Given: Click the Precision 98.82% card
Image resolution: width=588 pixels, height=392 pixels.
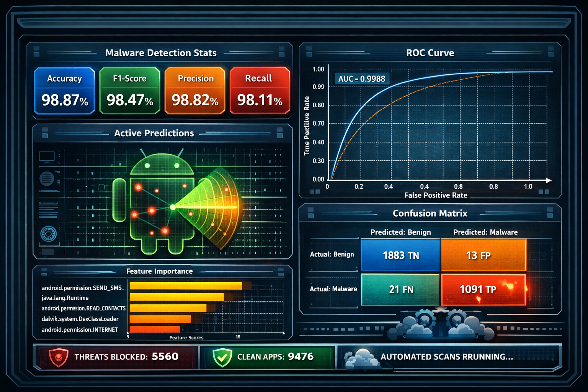Looking at the screenshot, I should (195, 91).
